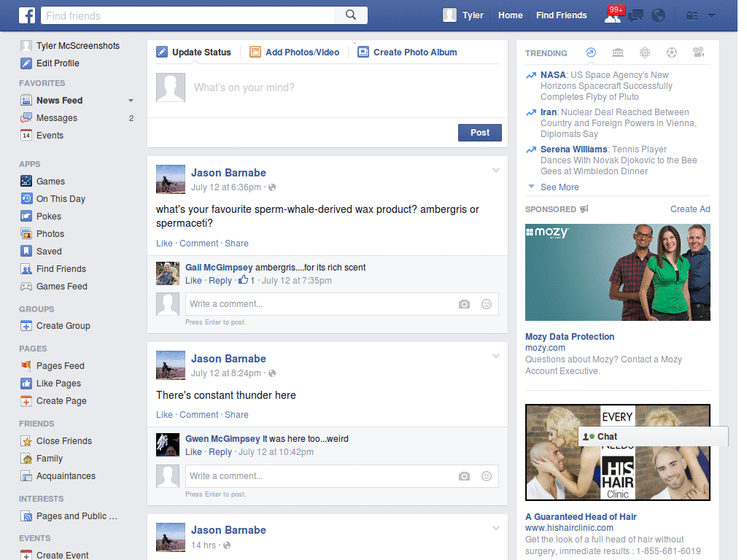
Task: Click thumbs-up like count on Gail's comment
Action: pyautogui.click(x=247, y=280)
